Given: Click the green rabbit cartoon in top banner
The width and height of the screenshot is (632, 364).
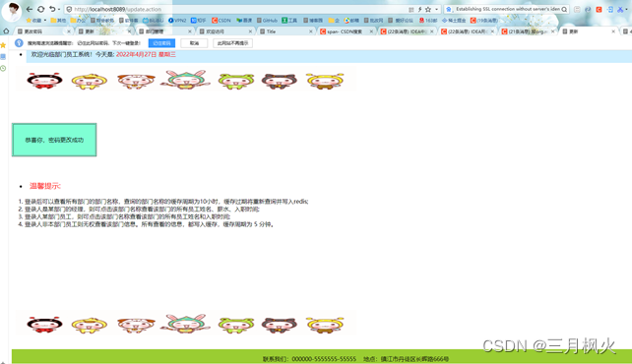Looking at the screenshot, I should pos(185,80).
